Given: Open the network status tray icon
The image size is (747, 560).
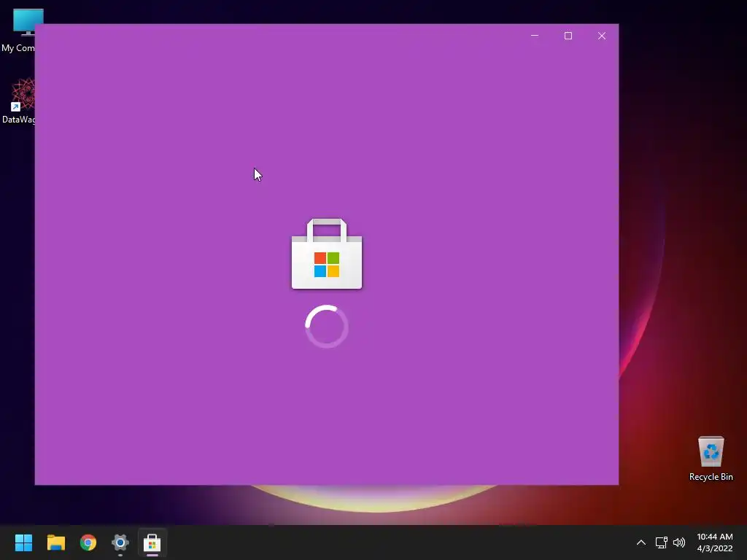Looking at the screenshot, I should coord(661,542).
